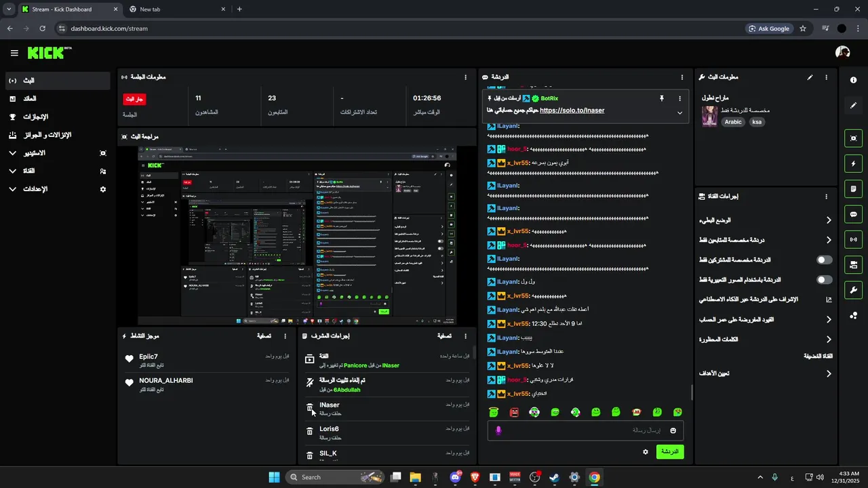This screenshot has height=488, width=868.
Task: Open the moderator actions panel three-dot menu
Action: point(465,336)
